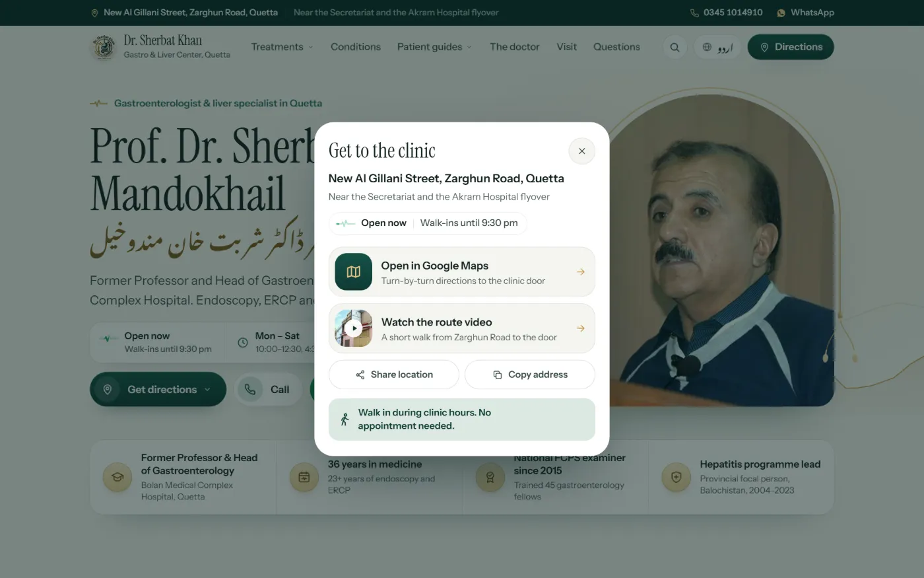Open The doctor page
The width and height of the screenshot is (924, 578).
(515, 47)
